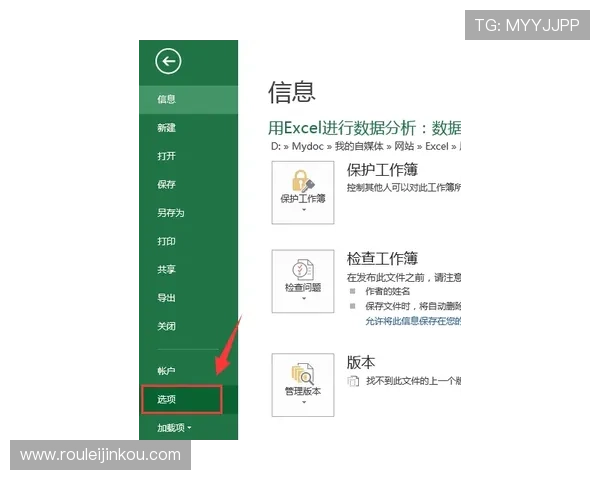The width and height of the screenshot is (600, 480).
Task: Click the 保护工作簿 section heading
Action: 382,170
